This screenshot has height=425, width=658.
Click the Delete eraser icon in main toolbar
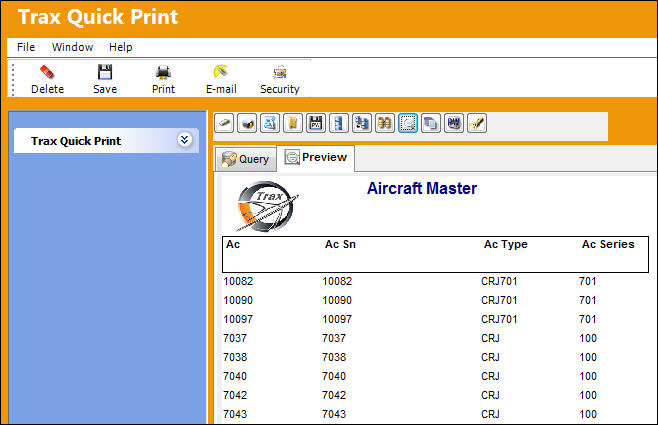pyautogui.click(x=47, y=72)
